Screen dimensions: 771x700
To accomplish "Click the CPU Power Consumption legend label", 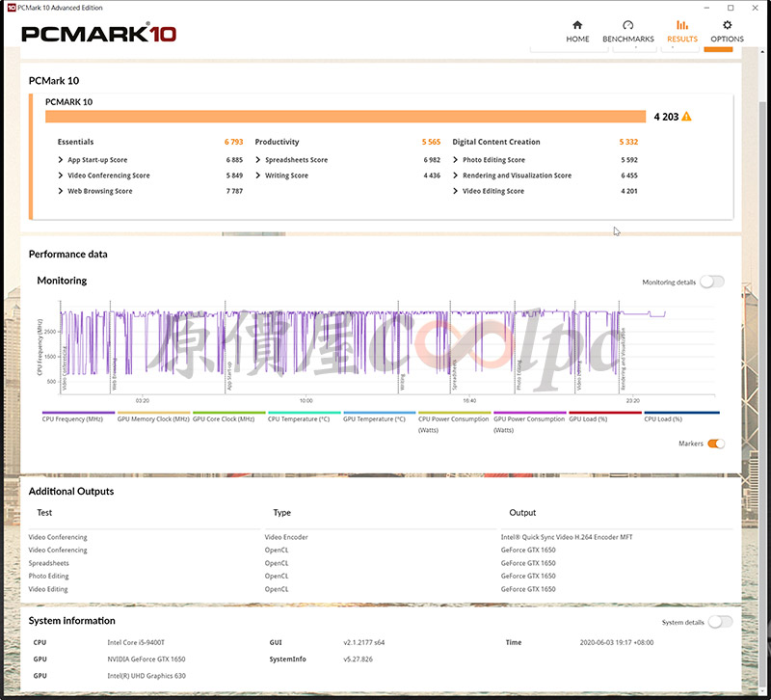I will tap(453, 424).
